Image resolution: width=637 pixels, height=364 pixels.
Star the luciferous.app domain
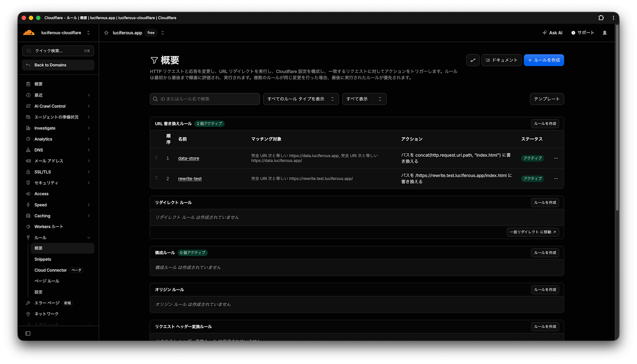[106, 33]
